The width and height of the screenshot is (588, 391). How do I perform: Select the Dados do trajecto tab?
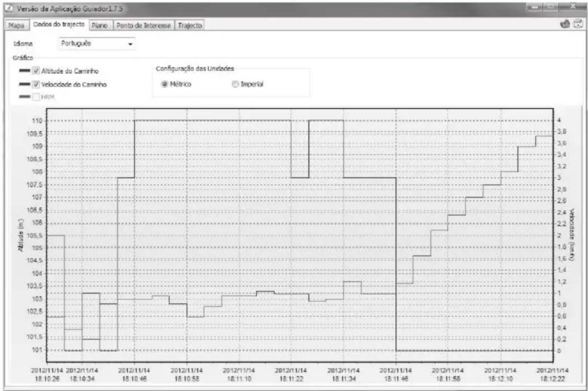[59, 24]
